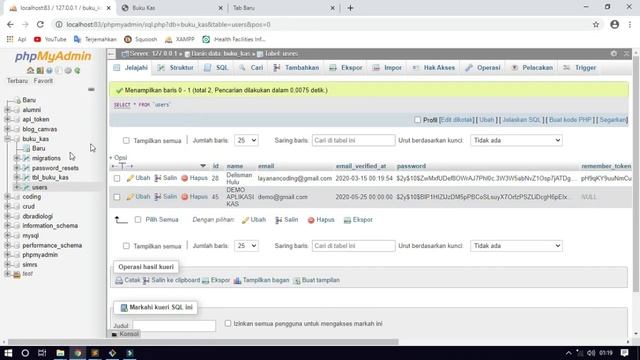Expand the coding database node

(7, 197)
